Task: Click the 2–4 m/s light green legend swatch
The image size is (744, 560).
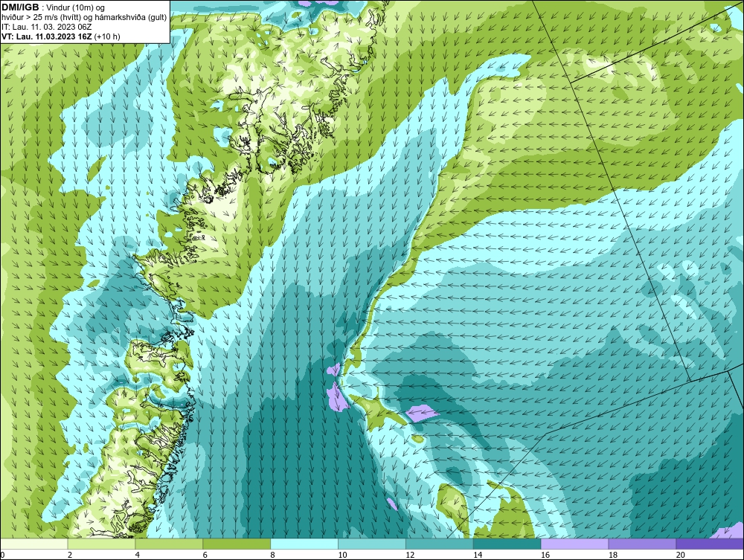Action: (101, 544)
